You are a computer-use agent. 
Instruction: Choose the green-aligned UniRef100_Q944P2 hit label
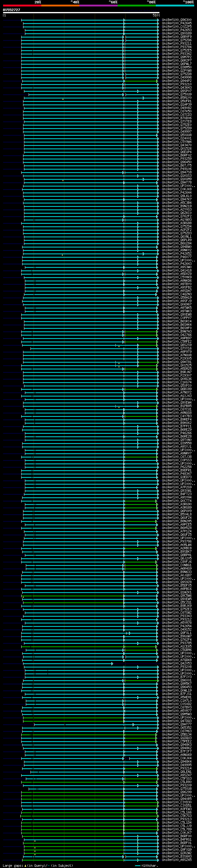pos(176,81)
